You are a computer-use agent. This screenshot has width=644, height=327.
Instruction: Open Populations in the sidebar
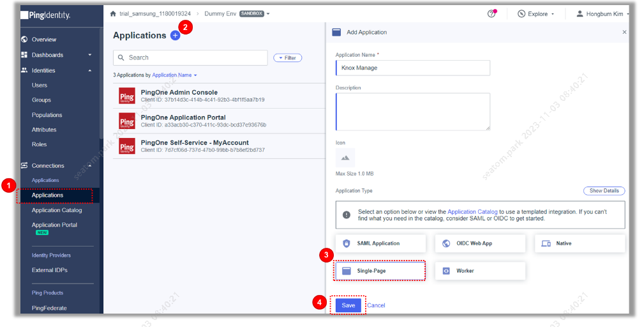coord(47,115)
